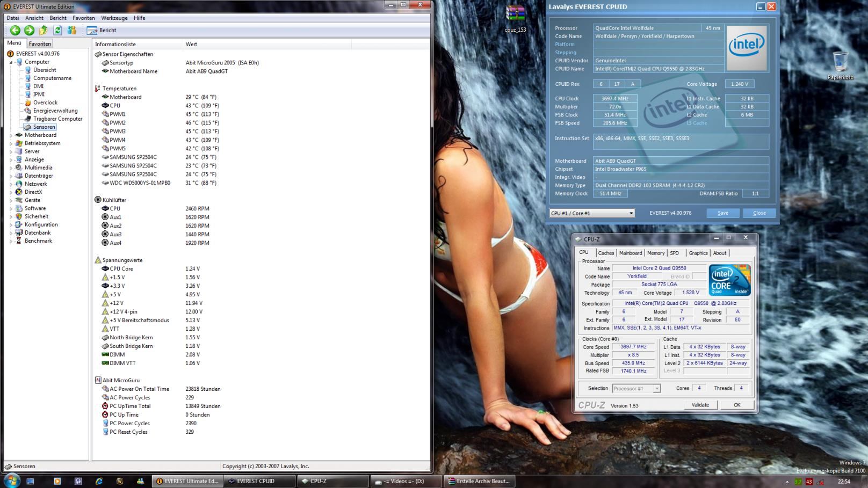Click the users toolbar icon
This screenshot has width=868, height=488.
click(x=71, y=31)
